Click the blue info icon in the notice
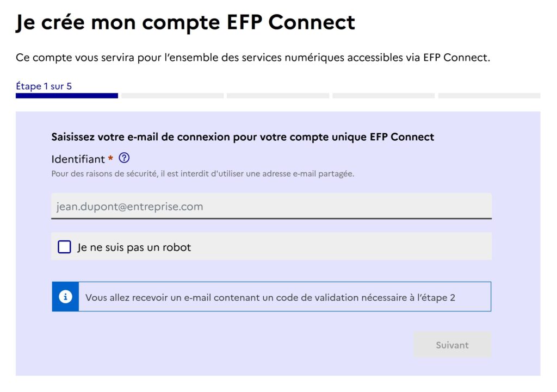This screenshot has height=392, width=557. click(65, 297)
